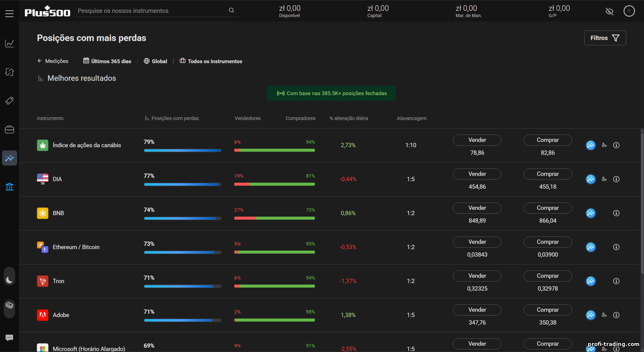Click the bank funds icon in sidebar

click(x=9, y=187)
